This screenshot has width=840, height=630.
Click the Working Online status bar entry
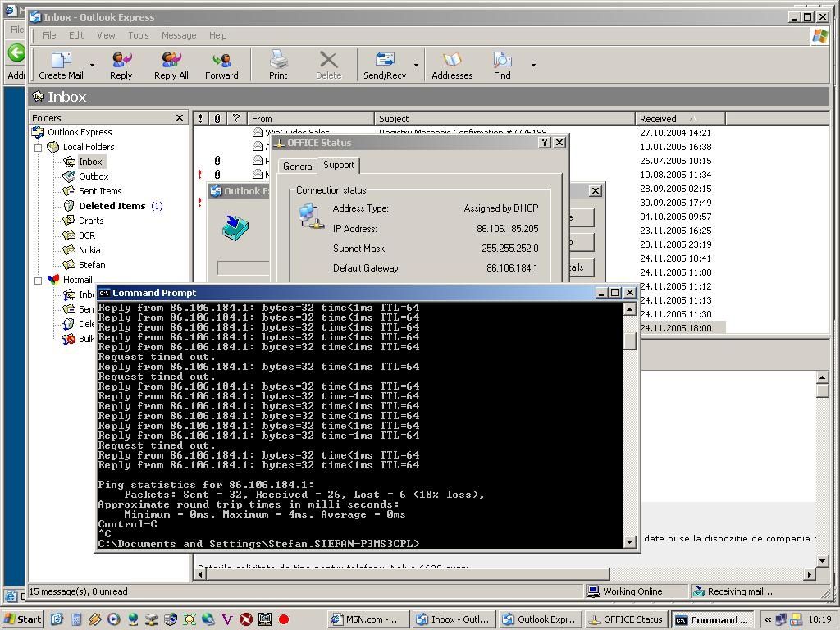click(624, 591)
